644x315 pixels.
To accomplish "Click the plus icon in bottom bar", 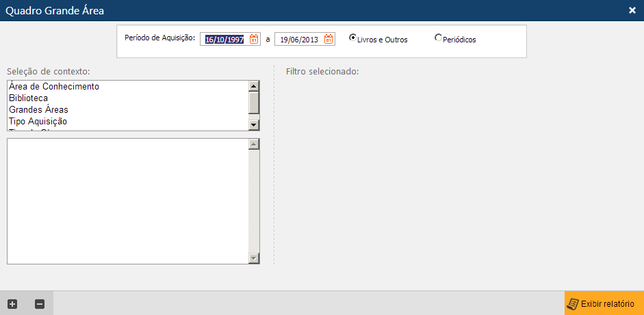I will [12, 304].
